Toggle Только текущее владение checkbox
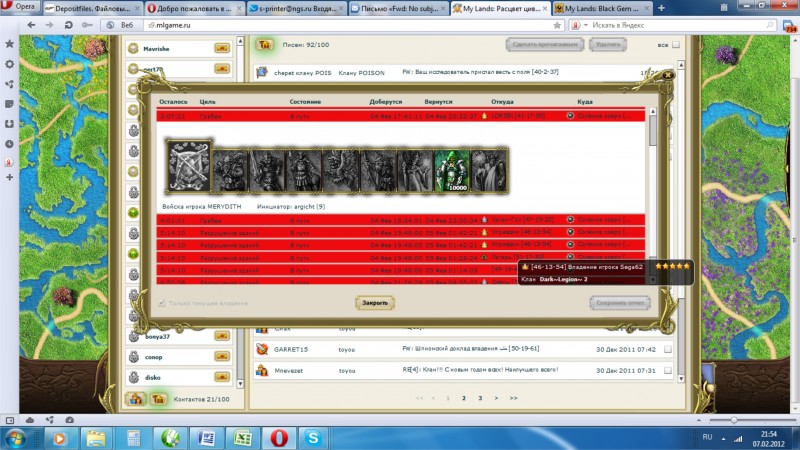The image size is (800, 450). [162, 303]
